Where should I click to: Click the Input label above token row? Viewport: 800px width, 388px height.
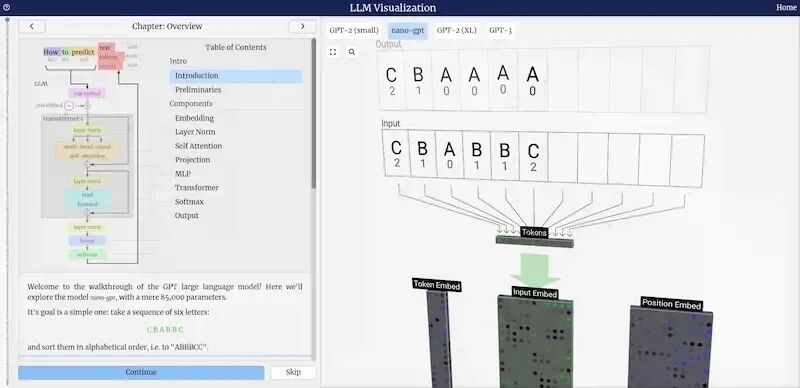(x=391, y=124)
